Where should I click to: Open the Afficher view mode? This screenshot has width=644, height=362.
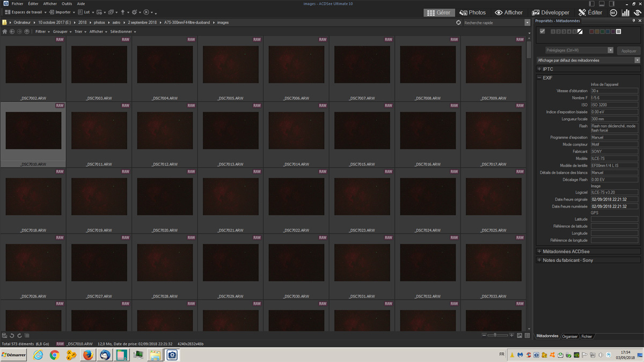509,12
